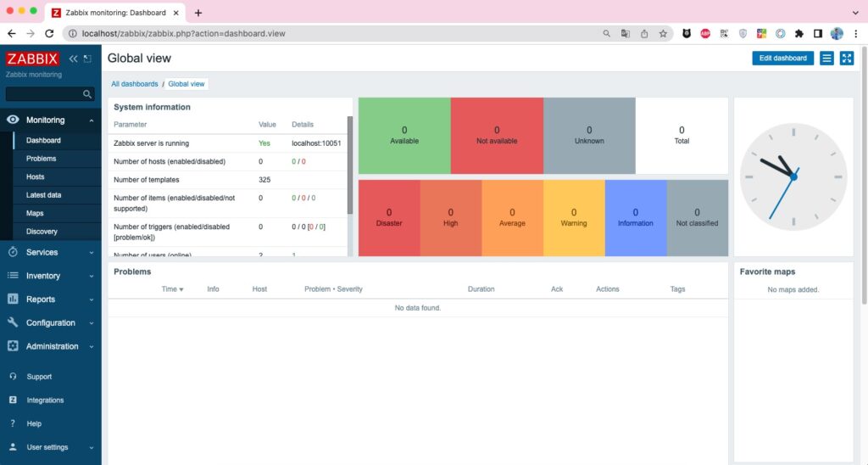This screenshot has height=465, width=868.
Task: Expand the Configuration menu section
Action: pyautogui.click(x=92, y=323)
